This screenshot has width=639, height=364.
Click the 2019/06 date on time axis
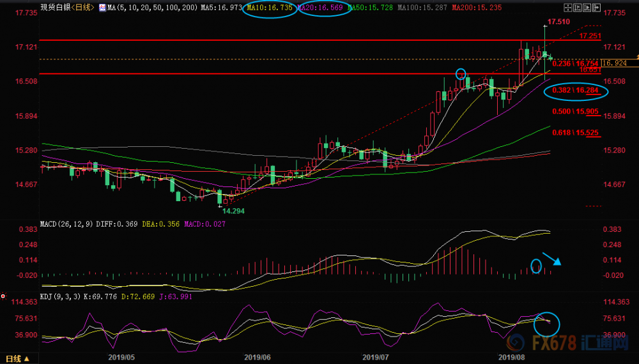pyautogui.click(x=258, y=357)
